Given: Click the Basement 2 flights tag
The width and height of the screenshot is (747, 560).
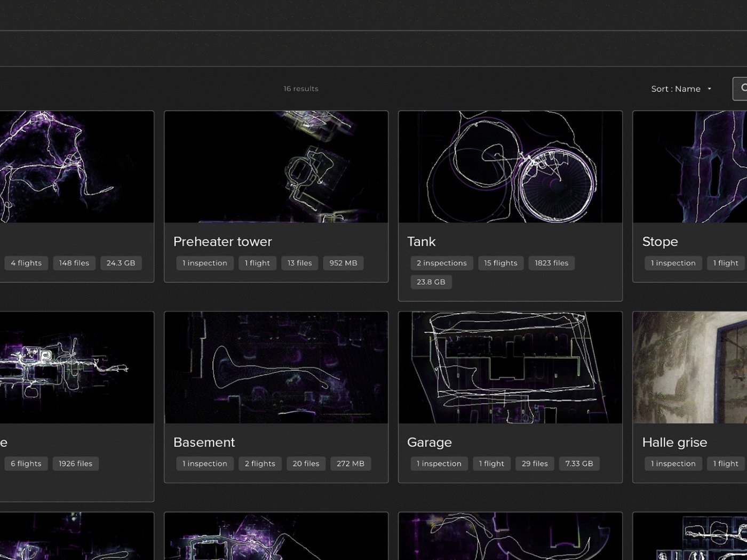Looking at the screenshot, I should click(x=260, y=463).
